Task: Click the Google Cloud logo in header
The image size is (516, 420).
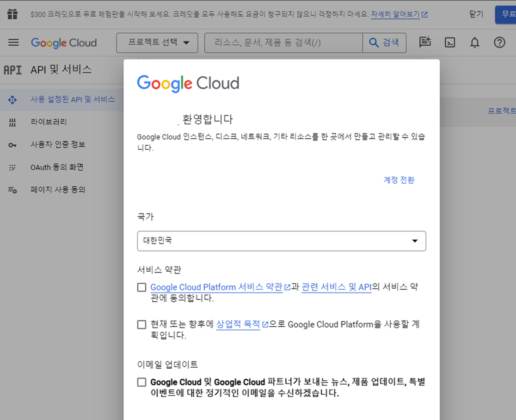Action: (64, 43)
